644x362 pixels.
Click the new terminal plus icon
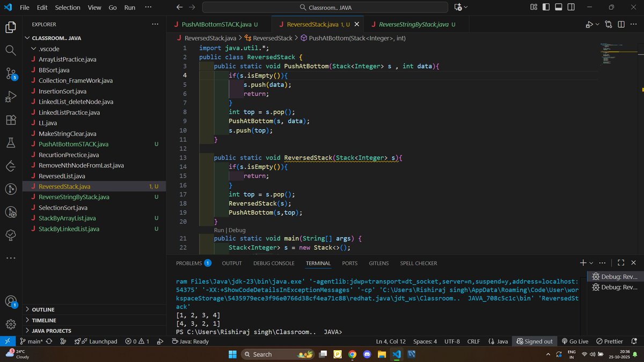583,263
